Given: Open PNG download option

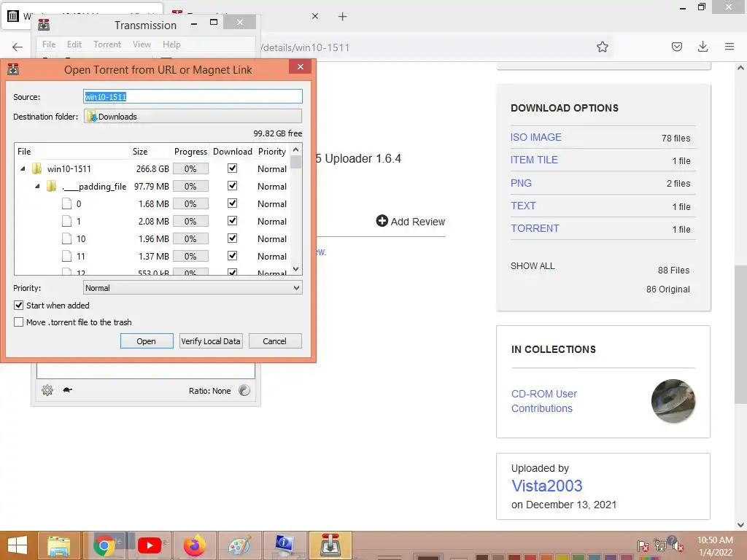Looking at the screenshot, I should click(x=521, y=183).
